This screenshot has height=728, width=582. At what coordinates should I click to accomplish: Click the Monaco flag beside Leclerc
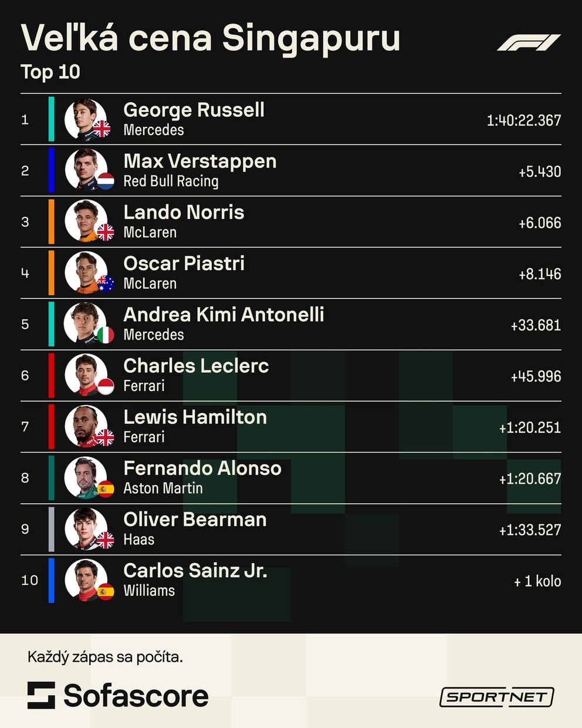[x=105, y=386]
